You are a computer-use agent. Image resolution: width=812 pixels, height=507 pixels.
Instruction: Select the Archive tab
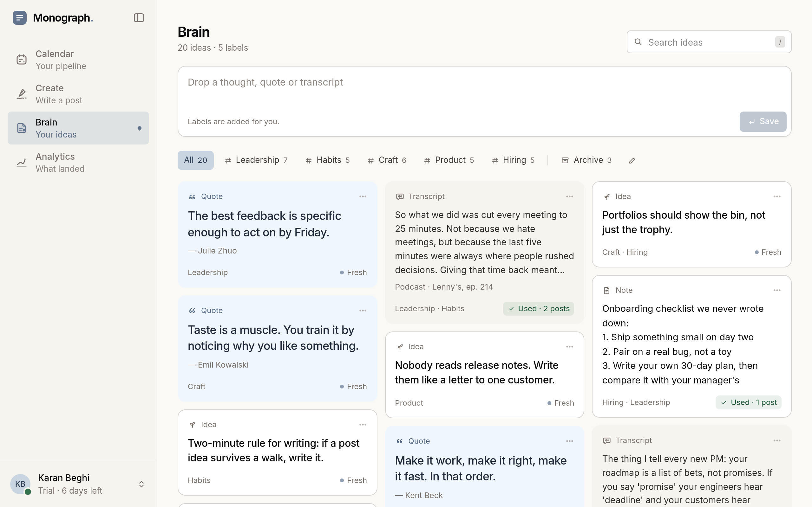click(x=586, y=160)
